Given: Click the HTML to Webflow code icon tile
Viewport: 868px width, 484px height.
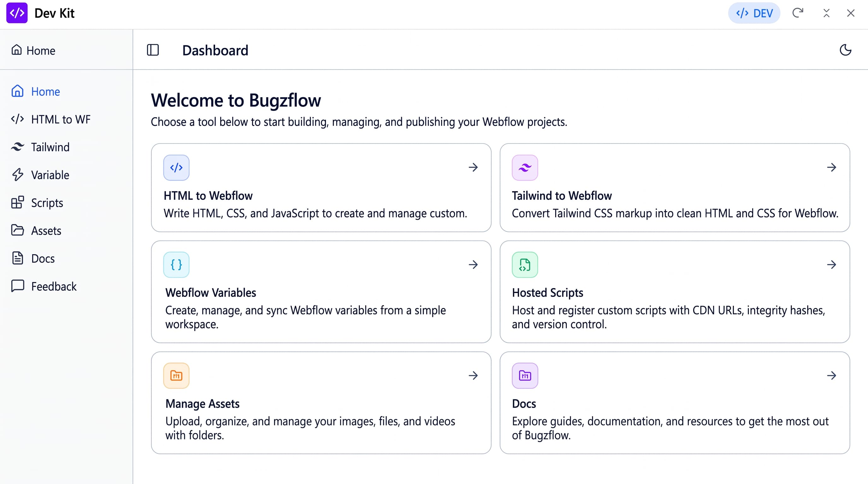Looking at the screenshot, I should [x=176, y=168].
